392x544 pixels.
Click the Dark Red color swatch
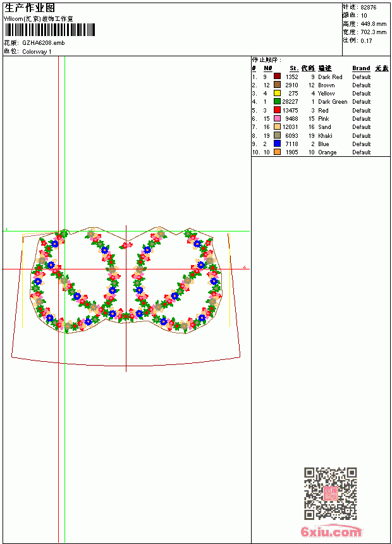(277, 77)
